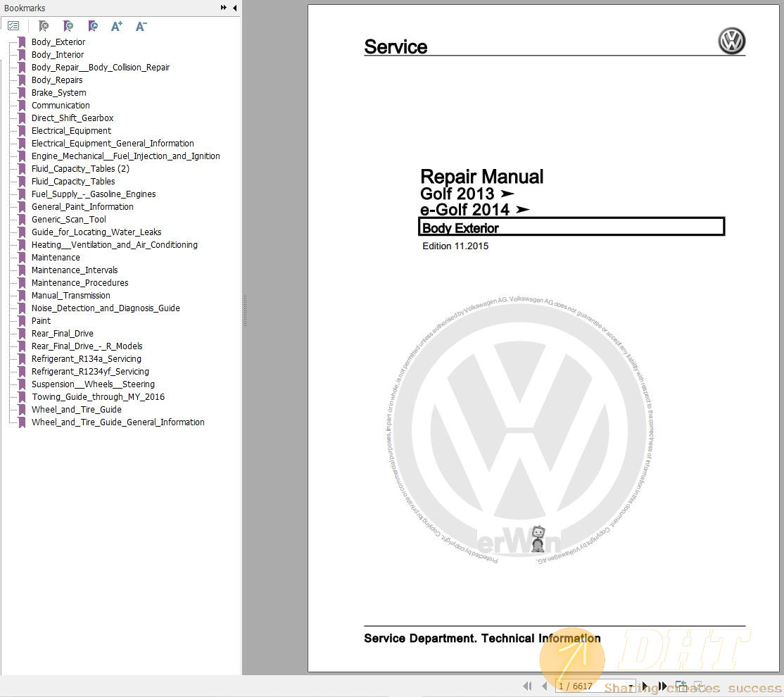
Task: Click the purple bookmark icon beside Maintenance
Action: (22, 257)
